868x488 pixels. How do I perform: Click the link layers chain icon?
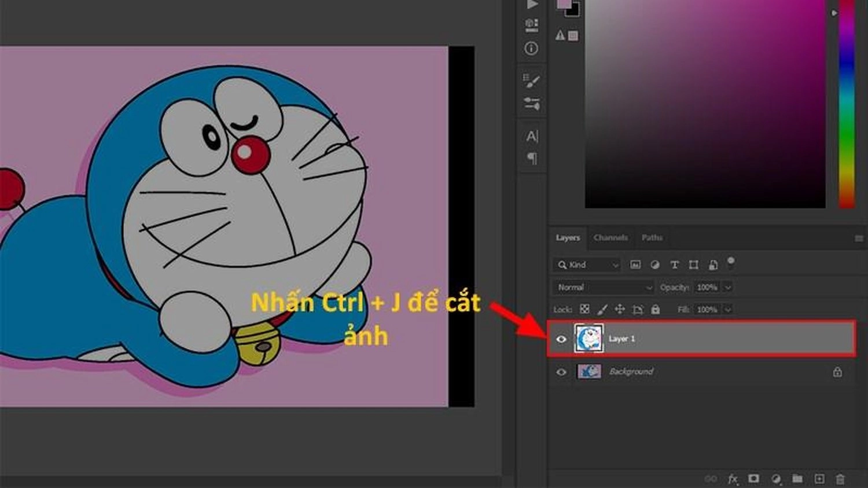point(711,479)
